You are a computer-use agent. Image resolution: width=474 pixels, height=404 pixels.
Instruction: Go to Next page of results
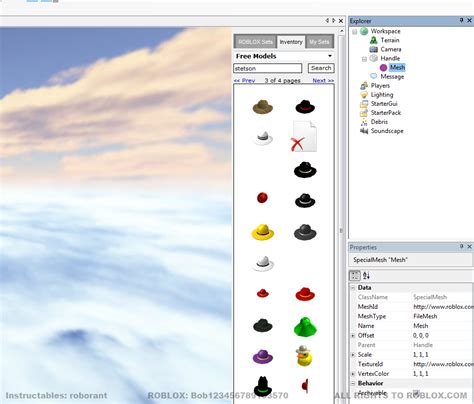[323, 80]
